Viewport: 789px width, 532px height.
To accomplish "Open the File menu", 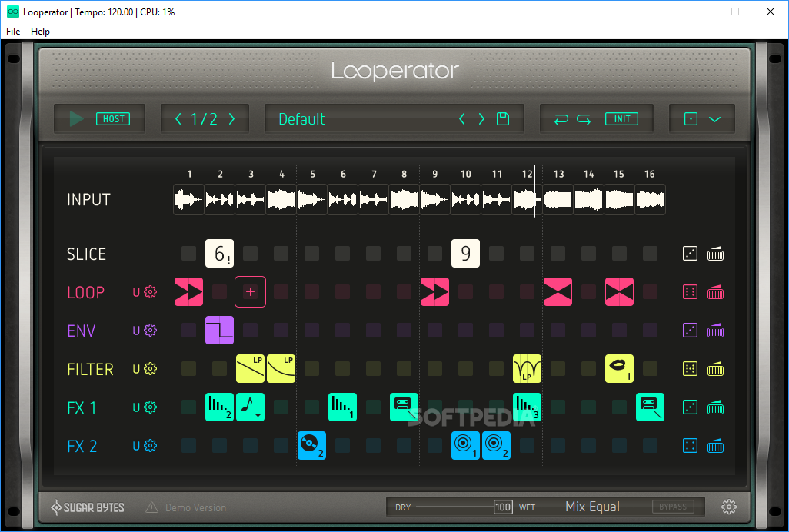I will coord(13,32).
